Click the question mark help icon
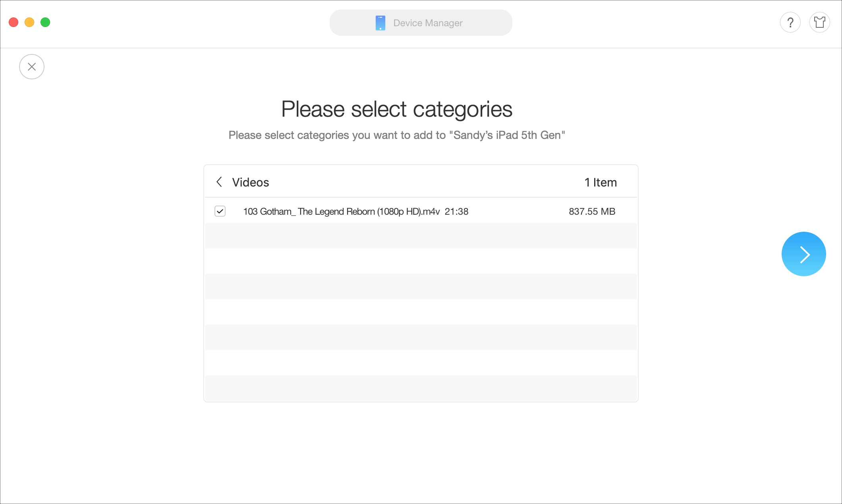 (790, 22)
